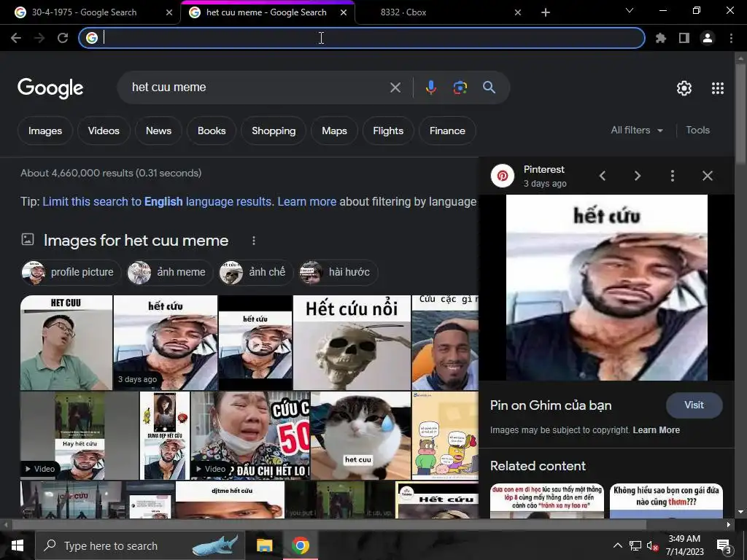Click the Windows taskbar search box

140,545
